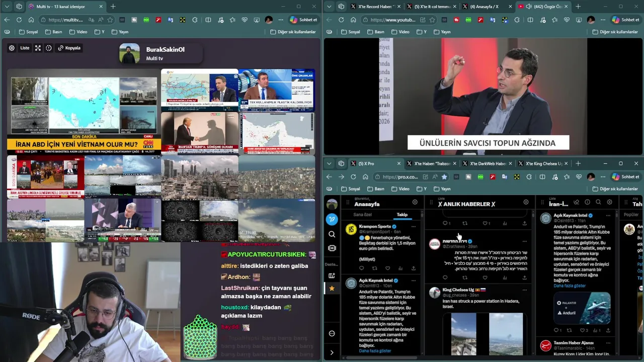The height and width of the screenshot is (362, 644).
Task: Click X Pro add column icon
Action: click(332, 248)
